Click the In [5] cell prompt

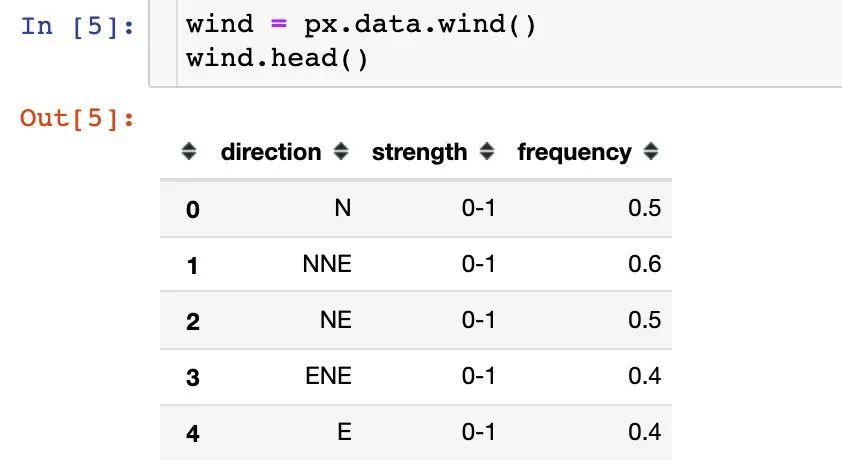pyautogui.click(x=77, y=26)
